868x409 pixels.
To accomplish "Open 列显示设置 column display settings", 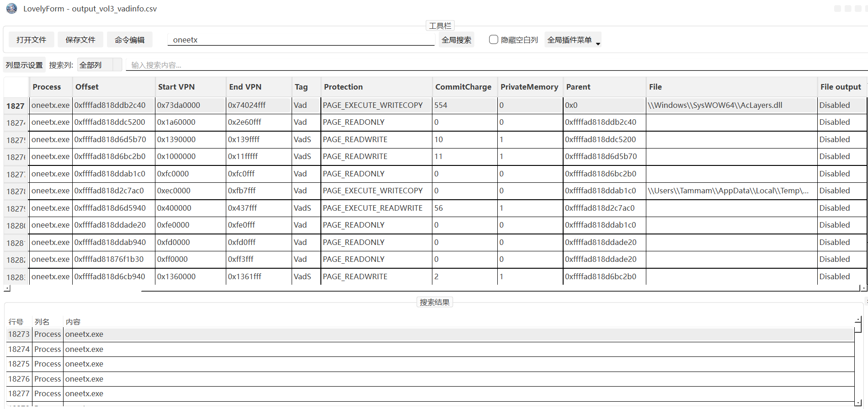I will (24, 65).
